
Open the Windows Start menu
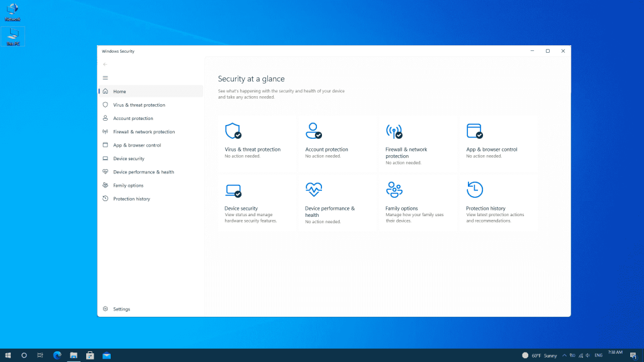coord(8,356)
